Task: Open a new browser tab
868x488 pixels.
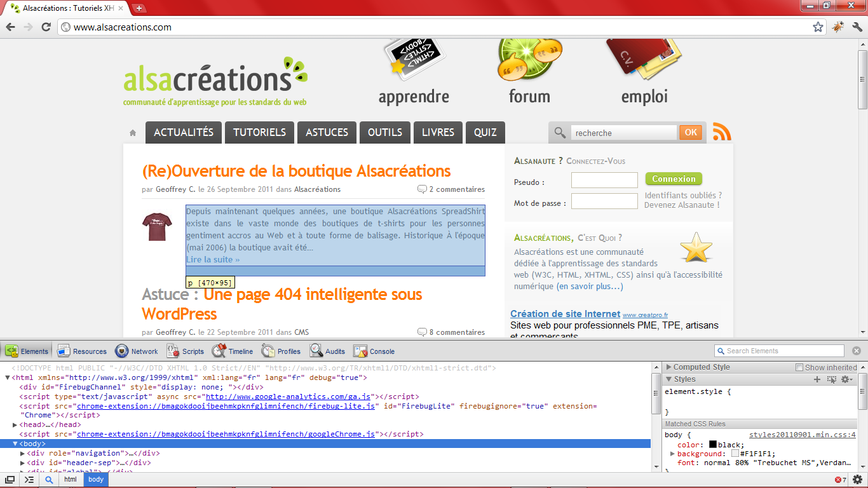Action: pyautogui.click(x=139, y=8)
